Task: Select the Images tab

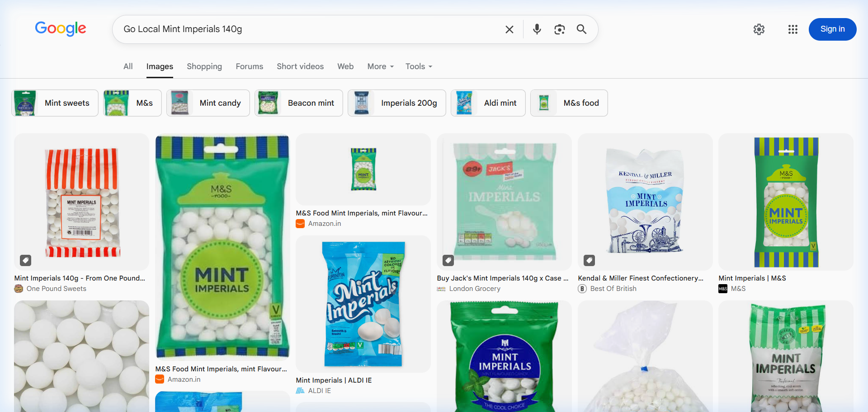Action: (160, 66)
